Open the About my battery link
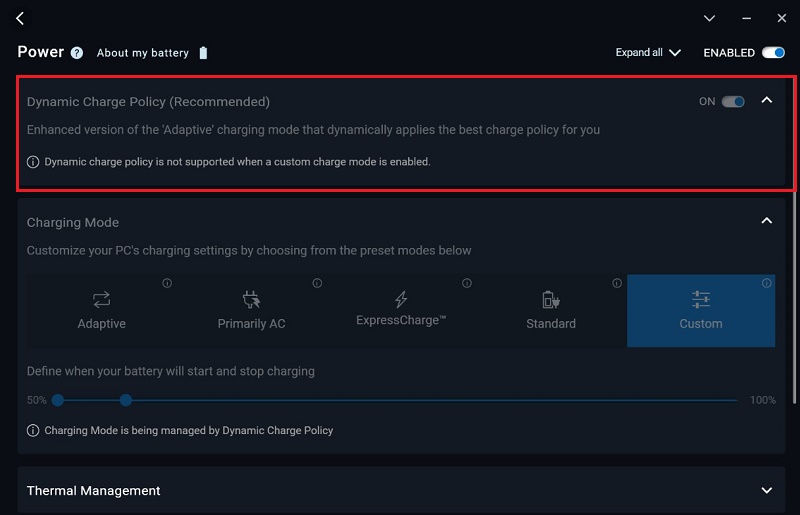The width and height of the screenshot is (800, 515). 142,53
